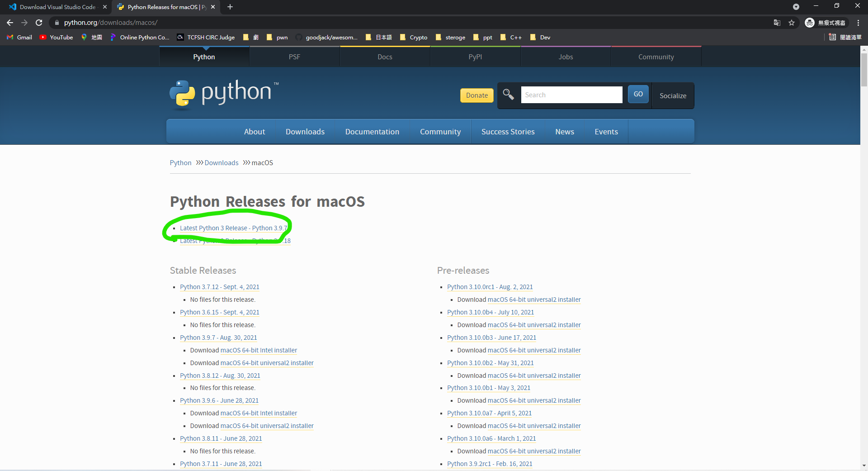
Task: Open the Python 3.9.7 - Aug. 30, 2021 release
Action: click(x=218, y=338)
